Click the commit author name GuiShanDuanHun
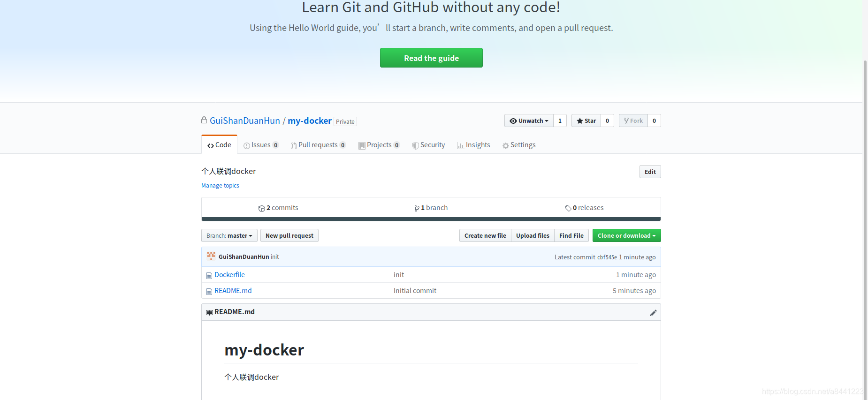The width and height of the screenshot is (868, 400). [244, 257]
